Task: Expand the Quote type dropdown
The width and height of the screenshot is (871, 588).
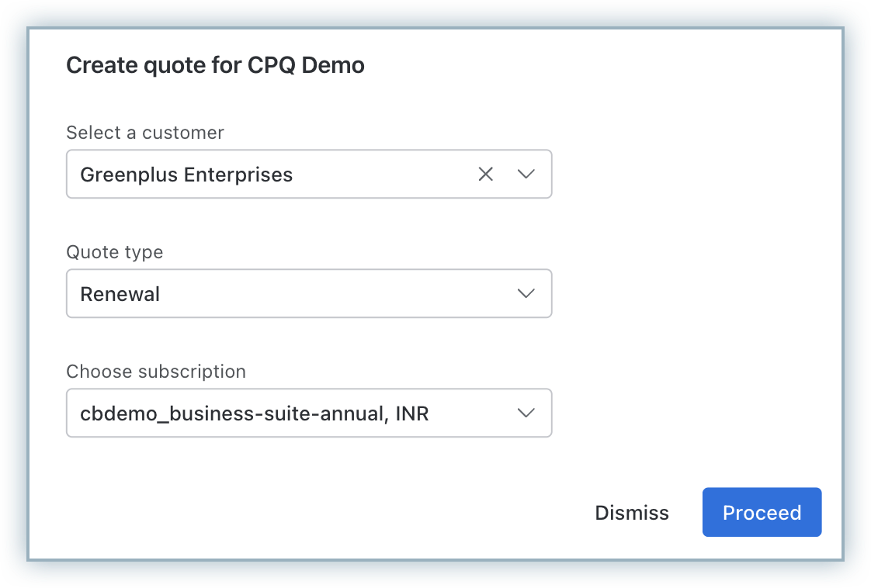Action: tap(308, 294)
